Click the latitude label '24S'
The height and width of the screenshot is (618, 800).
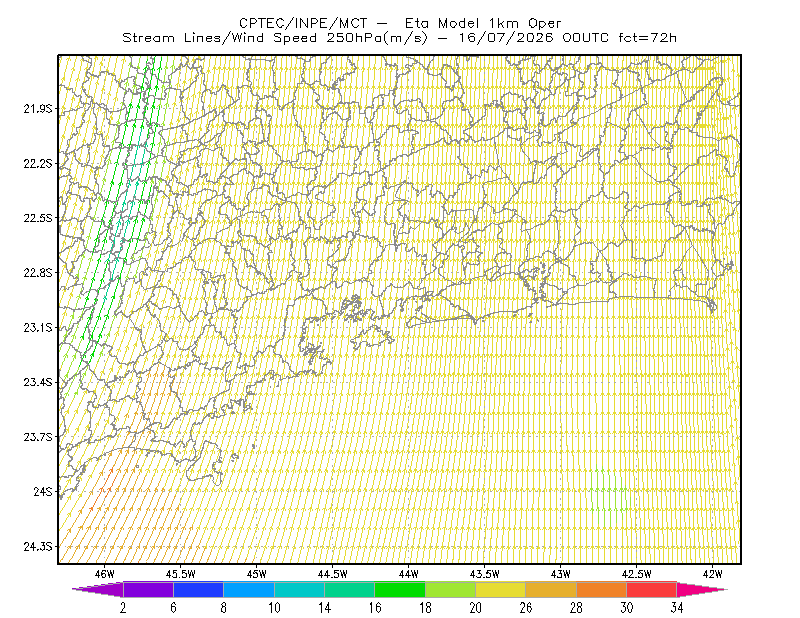[x=43, y=491]
